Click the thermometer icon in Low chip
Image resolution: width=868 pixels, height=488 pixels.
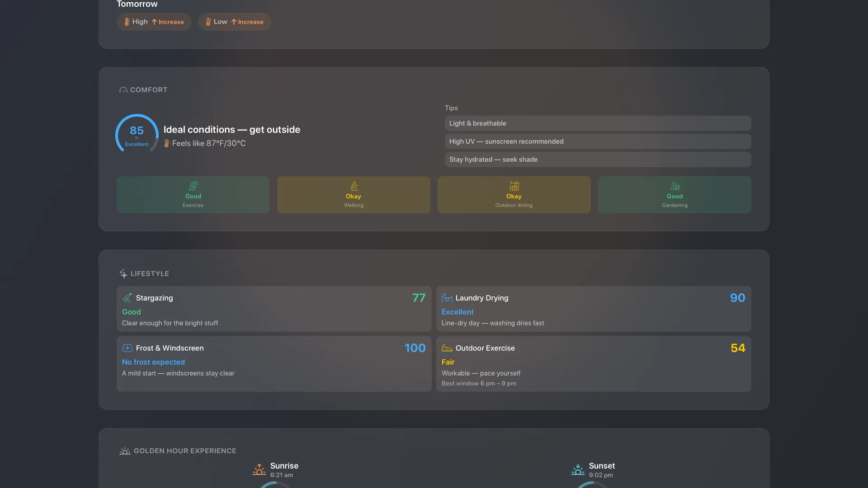[208, 22]
